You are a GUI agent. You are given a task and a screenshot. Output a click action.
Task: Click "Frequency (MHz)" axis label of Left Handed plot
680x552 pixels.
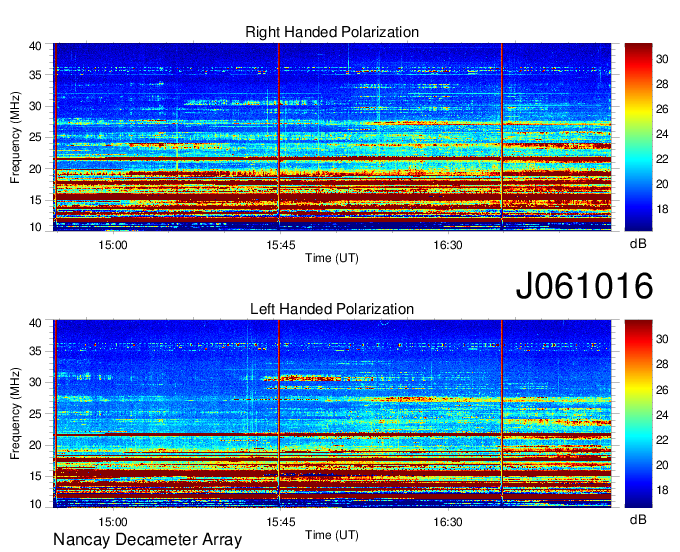click(x=15, y=414)
